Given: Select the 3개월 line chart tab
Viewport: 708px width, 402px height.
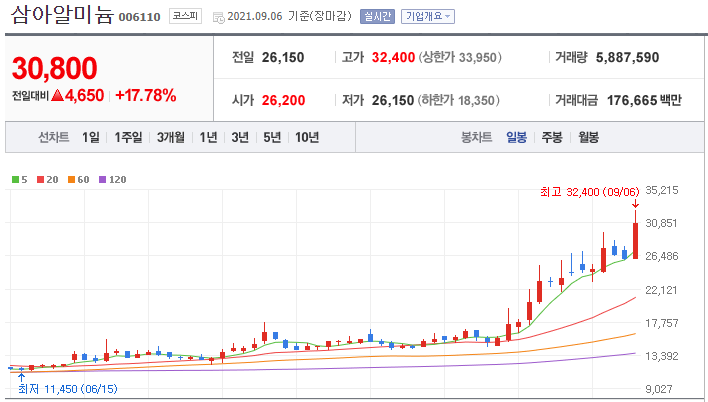Looking at the screenshot, I should (x=171, y=137).
